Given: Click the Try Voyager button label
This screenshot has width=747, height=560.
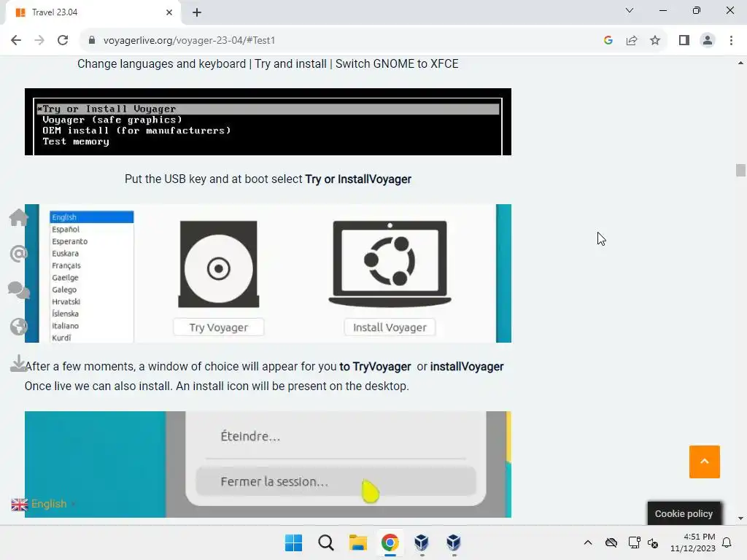Looking at the screenshot, I should click(219, 327).
